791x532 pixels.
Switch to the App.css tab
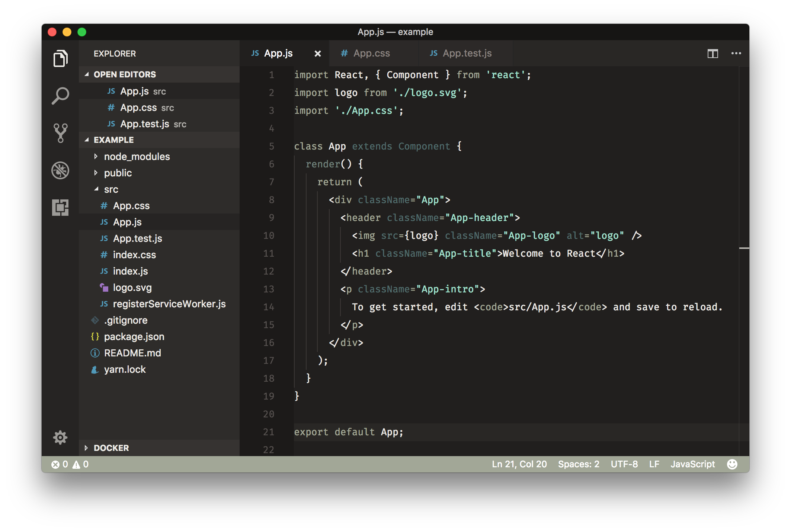click(x=371, y=54)
